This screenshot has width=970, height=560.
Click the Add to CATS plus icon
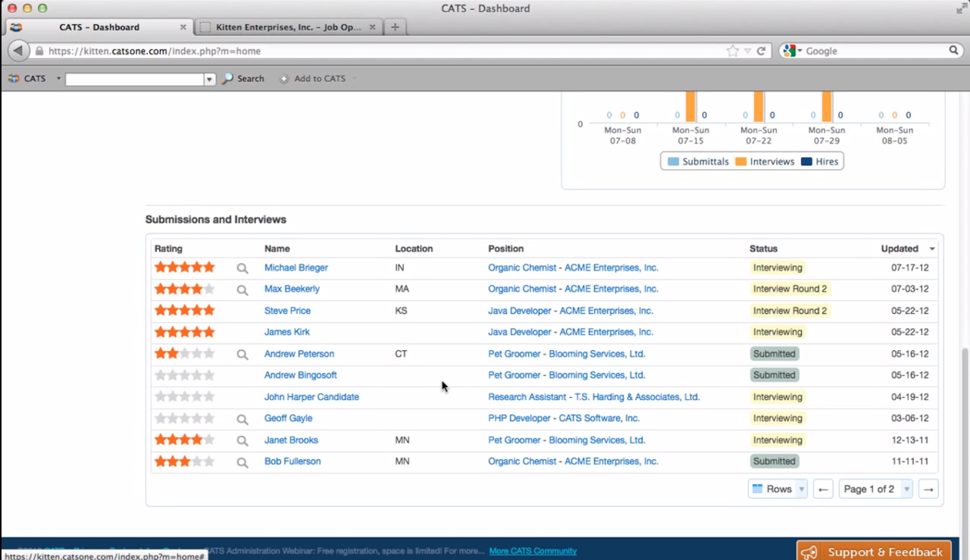coord(283,78)
